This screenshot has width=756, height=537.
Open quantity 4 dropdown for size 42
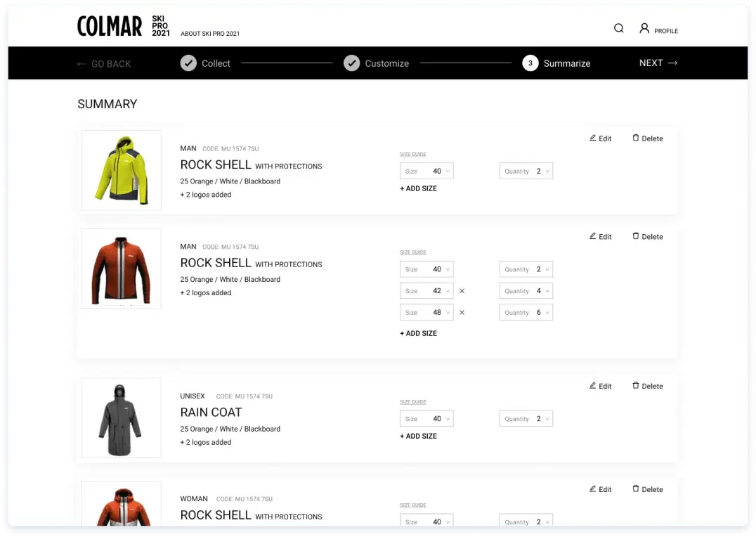click(526, 291)
